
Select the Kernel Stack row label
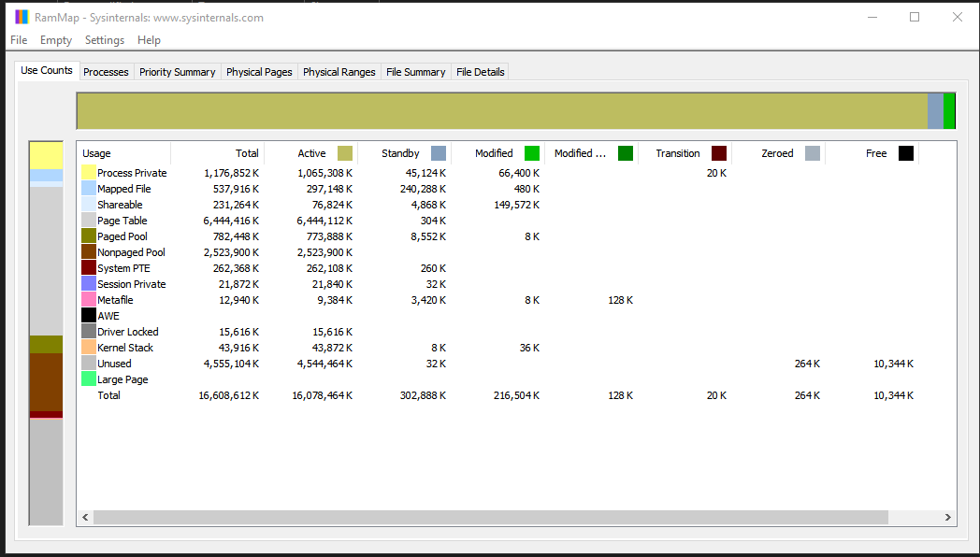click(125, 348)
